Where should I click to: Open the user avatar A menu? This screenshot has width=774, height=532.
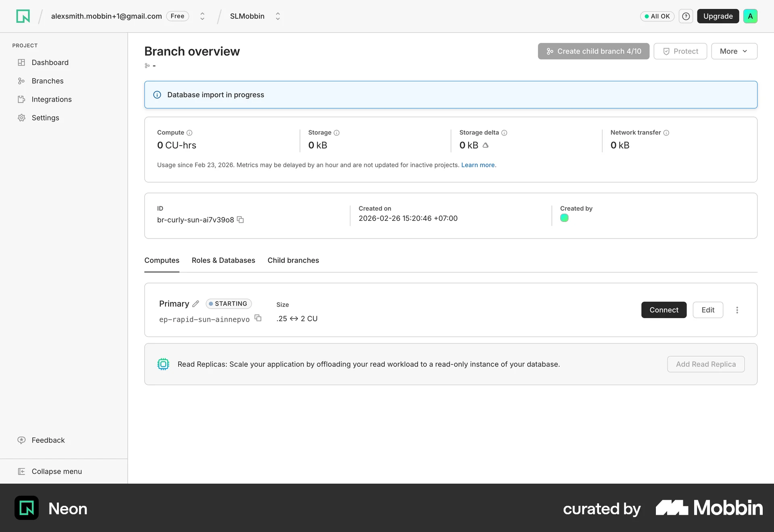coord(750,16)
